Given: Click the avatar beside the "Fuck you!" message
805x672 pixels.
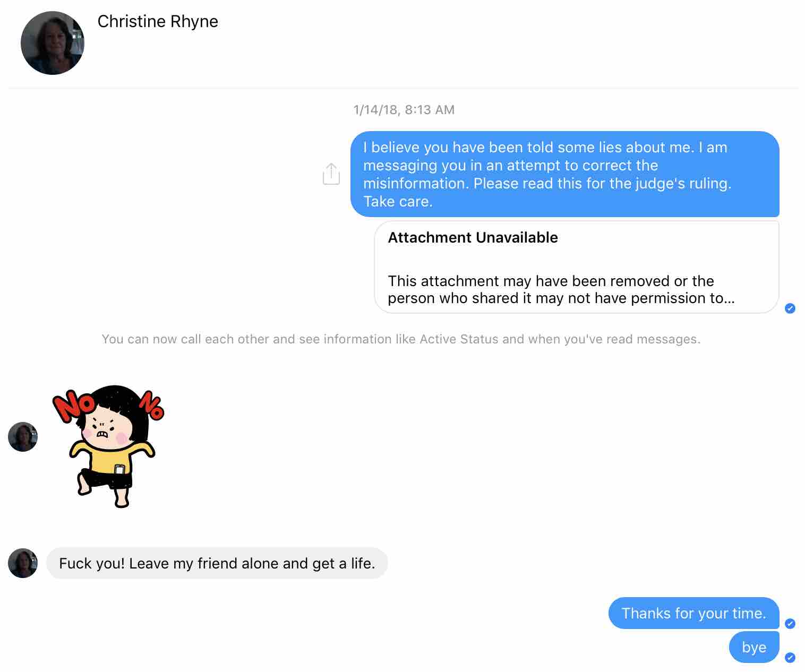Looking at the screenshot, I should click(x=23, y=563).
